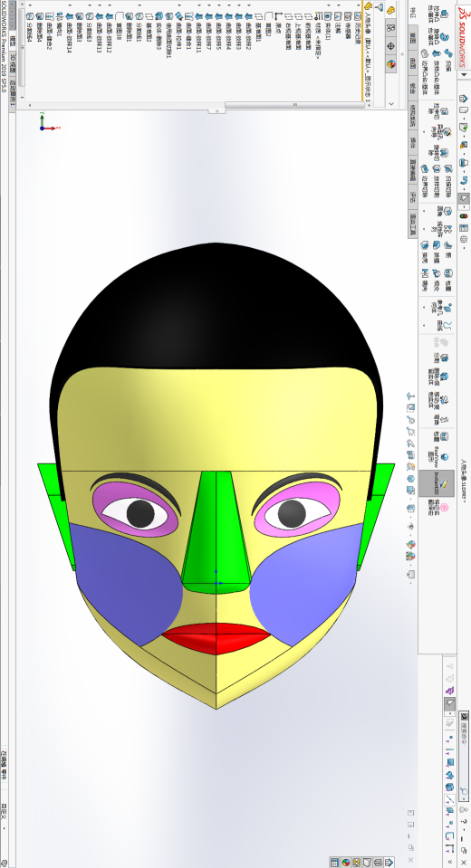Switch to the 曲面 (Surfaces) ribbon tab
The height and width of the screenshot is (868, 471).
point(413,63)
